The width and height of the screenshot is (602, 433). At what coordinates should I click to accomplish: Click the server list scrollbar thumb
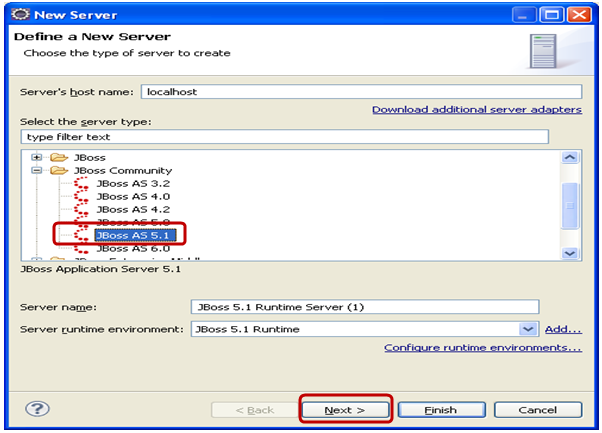click(x=570, y=205)
